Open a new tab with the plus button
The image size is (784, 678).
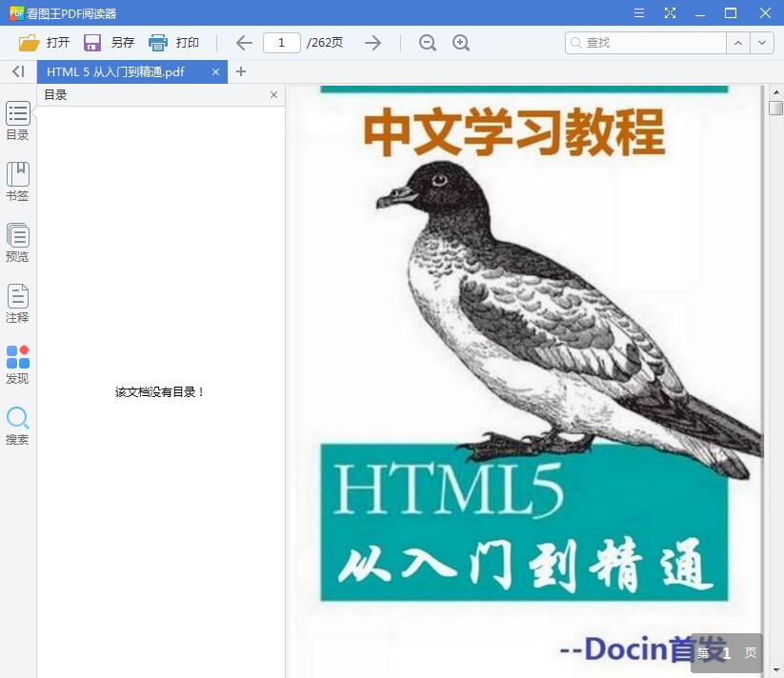pyautogui.click(x=240, y=71)
